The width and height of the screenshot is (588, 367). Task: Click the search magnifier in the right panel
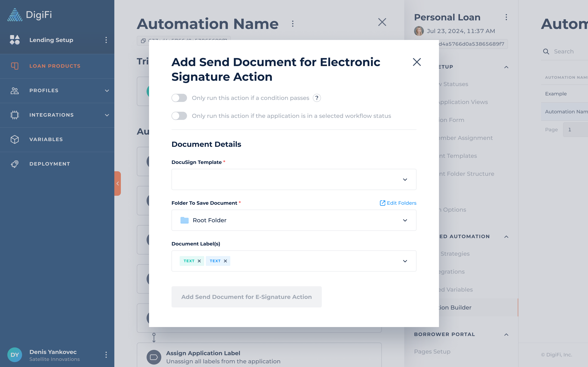click(x=546, y=51)
